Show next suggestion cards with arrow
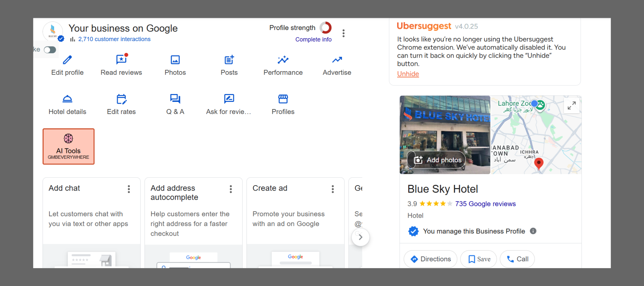This screenshot has height=286, width=644. [360, 237]
